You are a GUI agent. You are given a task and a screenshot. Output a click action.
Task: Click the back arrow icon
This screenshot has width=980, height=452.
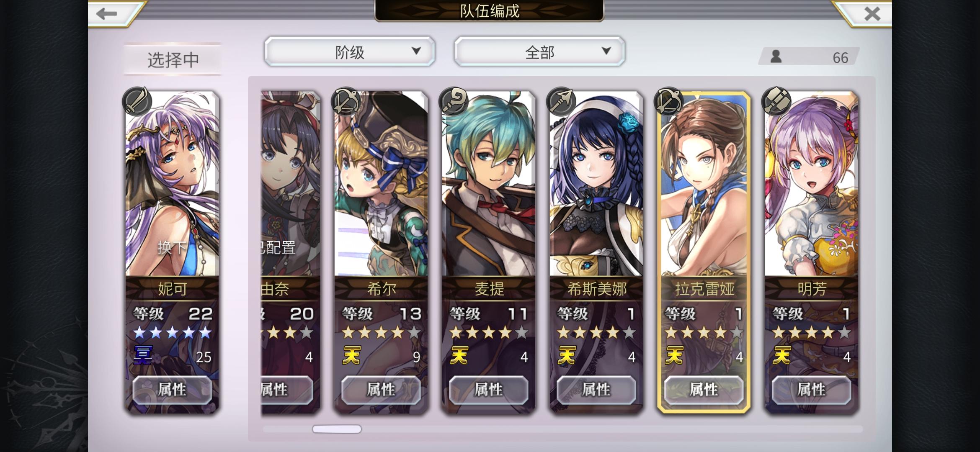click(x=106, y=14)
